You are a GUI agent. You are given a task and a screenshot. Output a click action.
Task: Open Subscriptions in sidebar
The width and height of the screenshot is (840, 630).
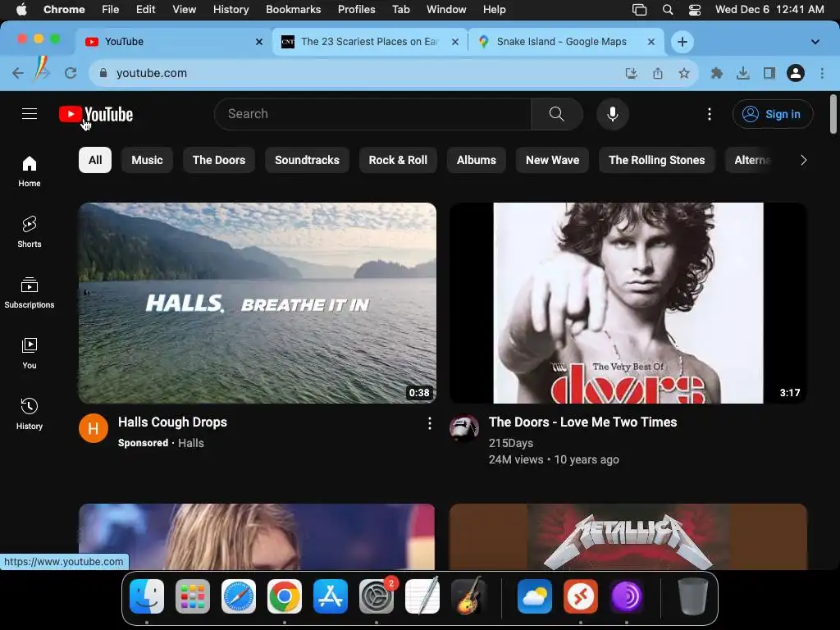click(30, 293)
